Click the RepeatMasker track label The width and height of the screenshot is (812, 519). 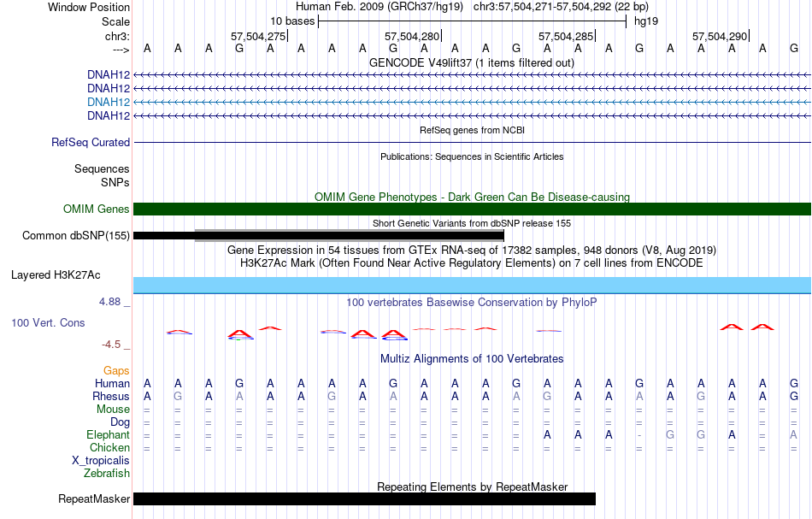pos(94,498)
